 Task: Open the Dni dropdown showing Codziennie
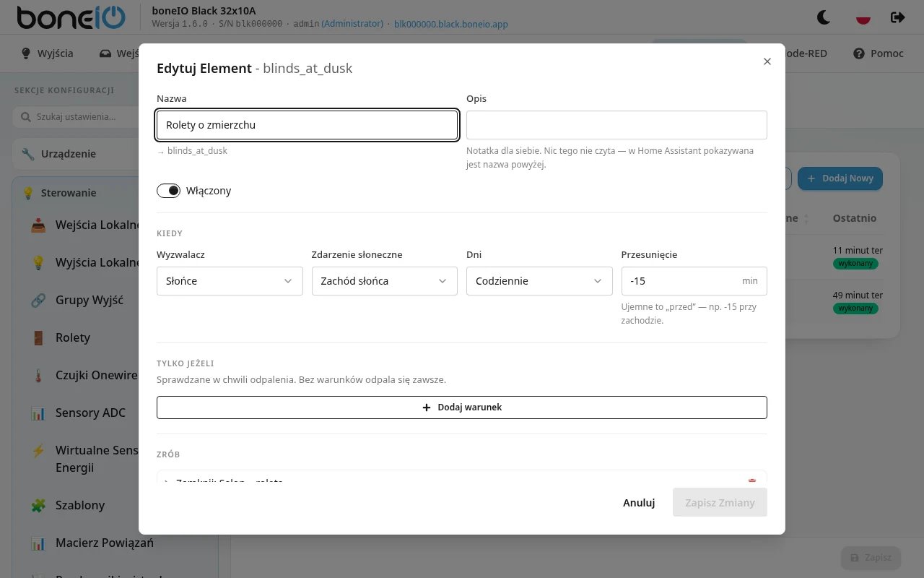click(x=539, y=281)
